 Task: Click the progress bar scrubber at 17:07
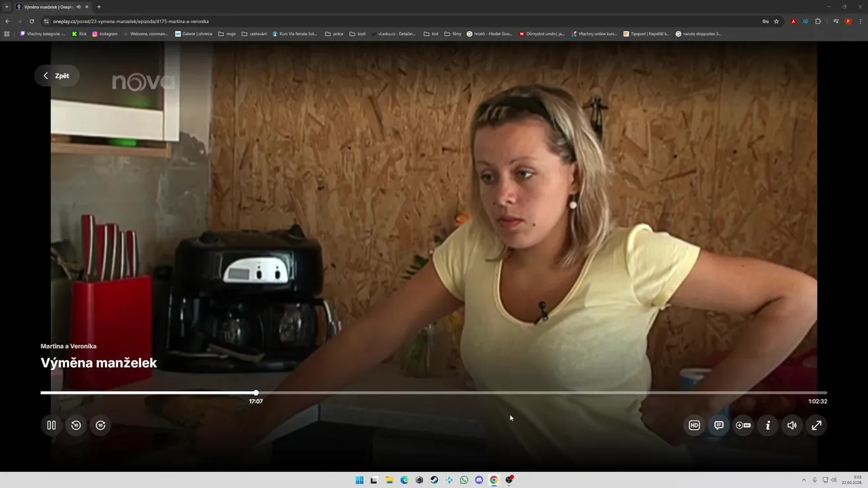(x=256, y=392)
